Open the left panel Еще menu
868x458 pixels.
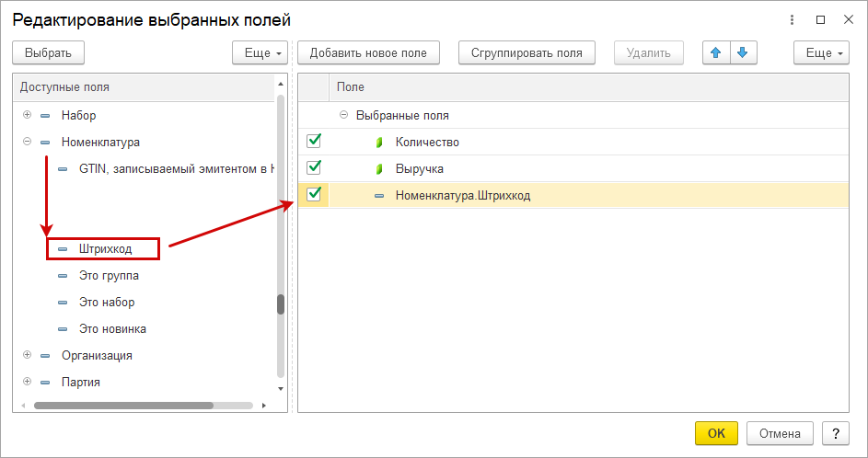coord(261,53)
